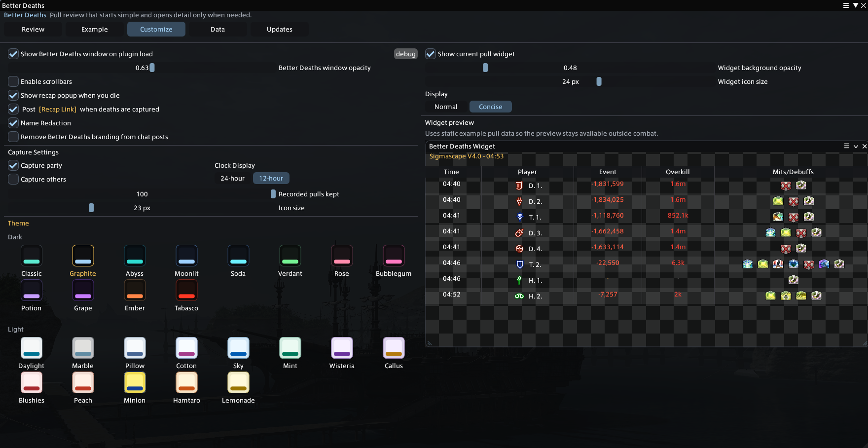Screen dimensions: 868x448
Task: Apply the Pillow theme swatch
Action: coord(135,348)
